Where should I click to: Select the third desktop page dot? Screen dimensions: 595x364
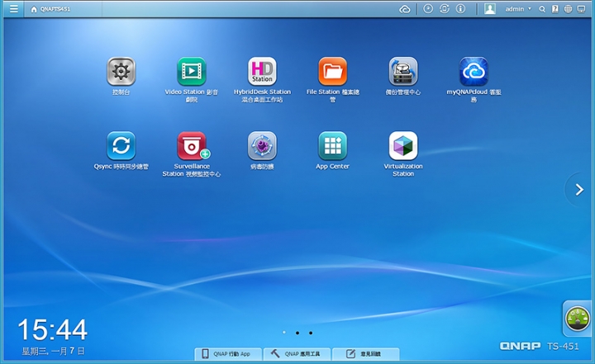(311, 333)
